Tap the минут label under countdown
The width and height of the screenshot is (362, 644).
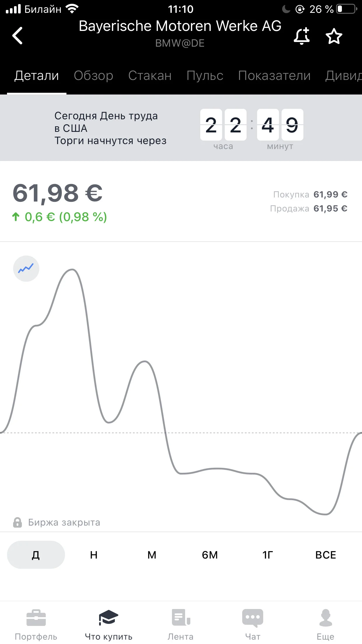pos(280,146)
